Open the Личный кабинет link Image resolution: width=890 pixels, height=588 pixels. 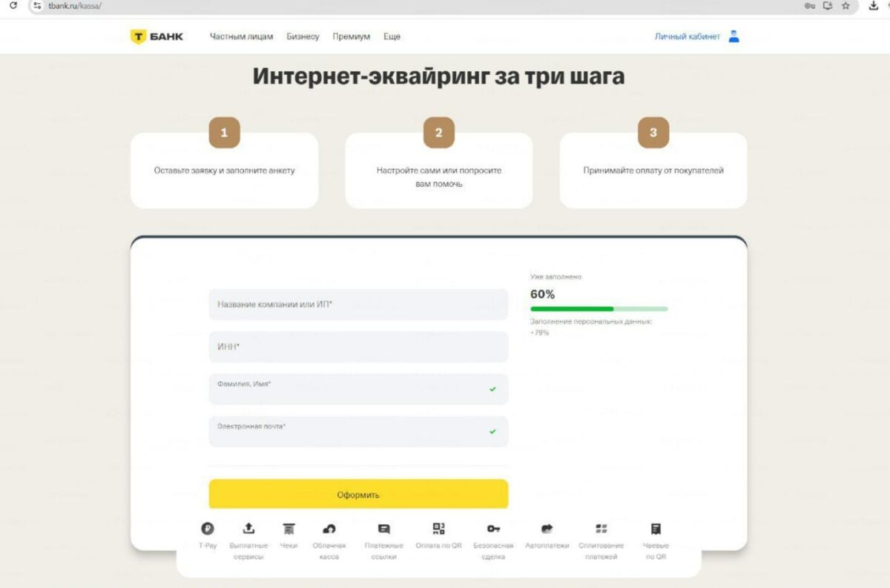[x=687, y=36]
